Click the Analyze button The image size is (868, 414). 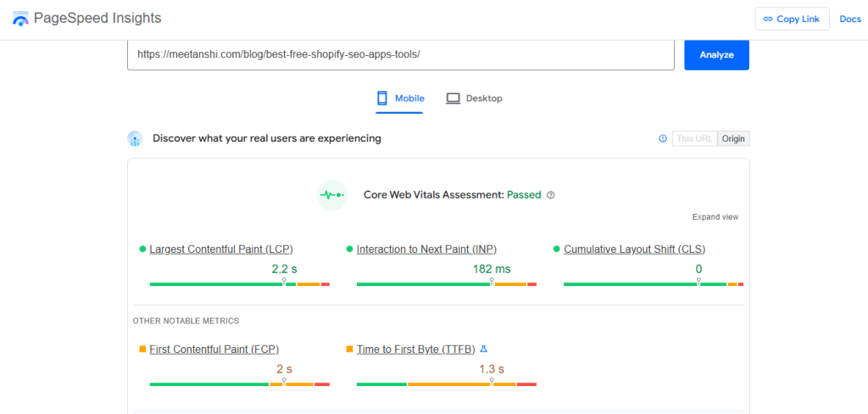pyautogui.click(x=716, y=55)
